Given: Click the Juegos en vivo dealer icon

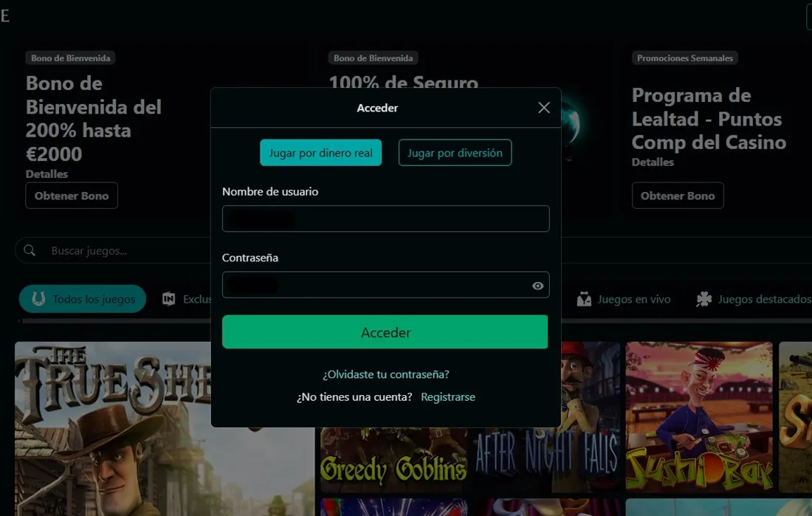Looking at the screenshot, I should tap(584, 299).
